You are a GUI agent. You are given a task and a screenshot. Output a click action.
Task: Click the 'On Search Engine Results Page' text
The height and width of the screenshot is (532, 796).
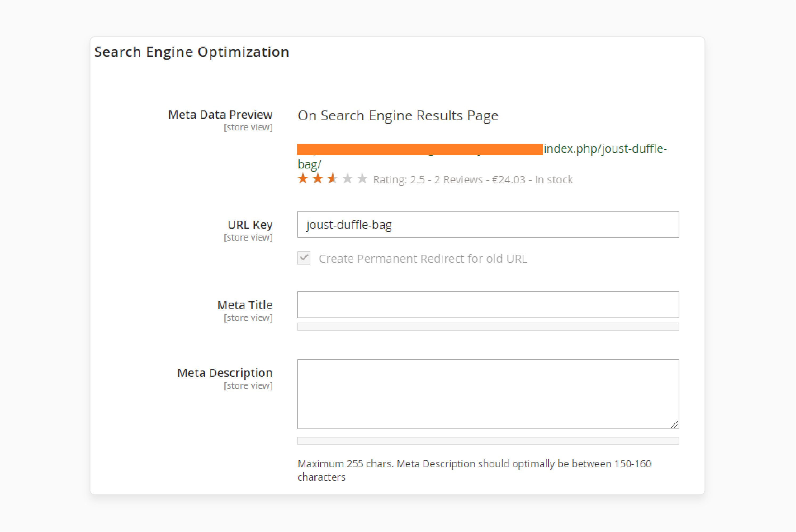[398, 116]
